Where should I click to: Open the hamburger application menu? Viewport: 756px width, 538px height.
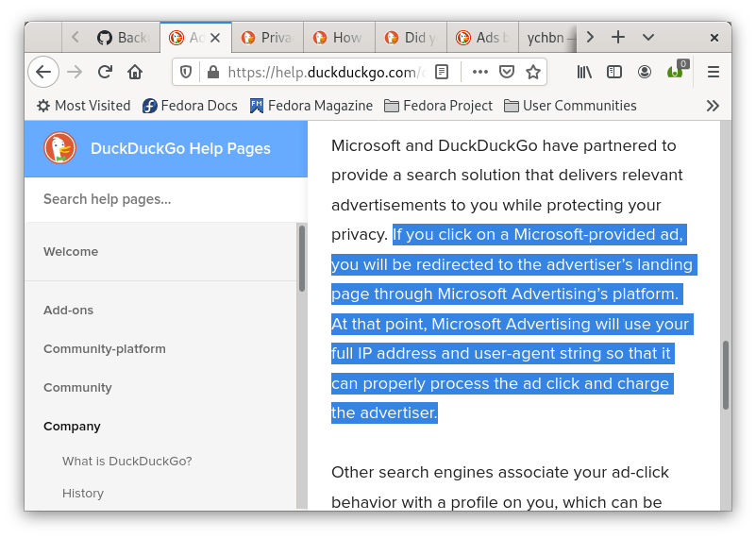click(714, 72)
